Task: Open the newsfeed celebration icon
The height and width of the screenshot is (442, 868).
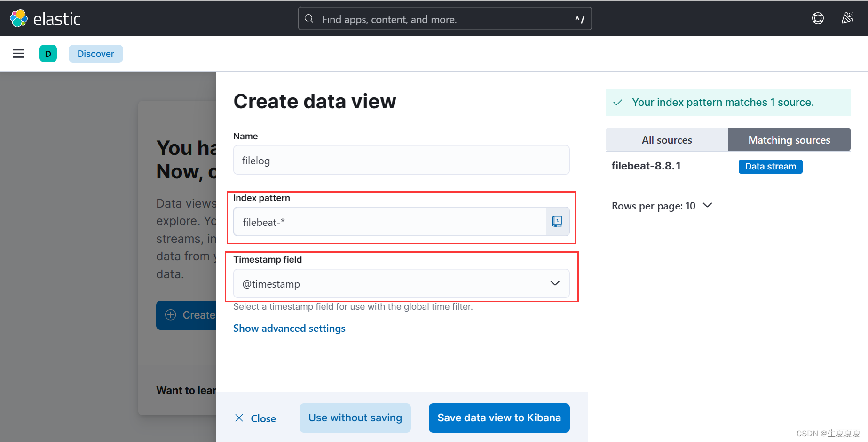Action: pyautogui.click(x=847, y=18)
